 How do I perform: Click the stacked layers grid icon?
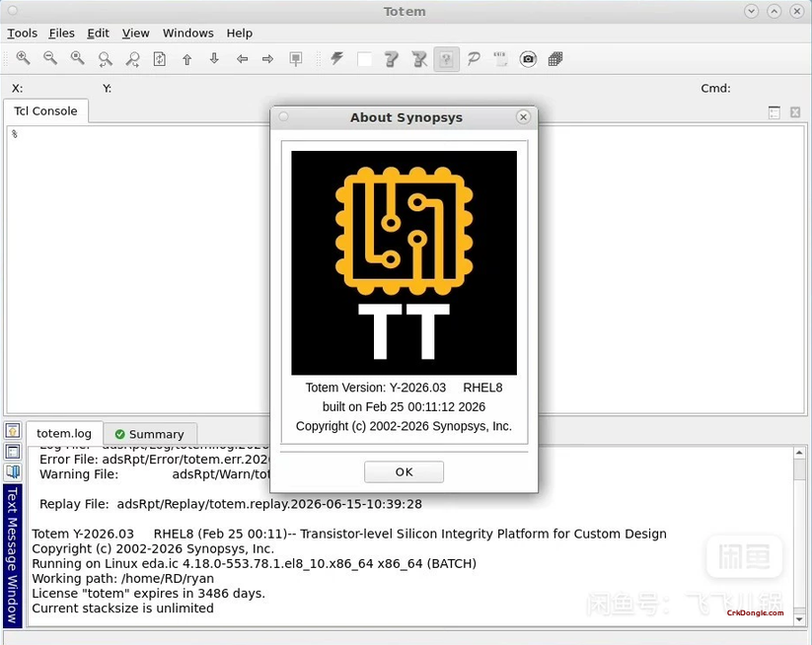click(555, 59)
